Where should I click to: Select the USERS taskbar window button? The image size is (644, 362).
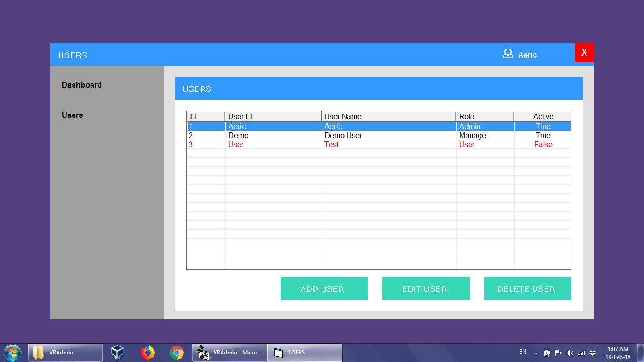pyautogui.click(x=305, y=352)
